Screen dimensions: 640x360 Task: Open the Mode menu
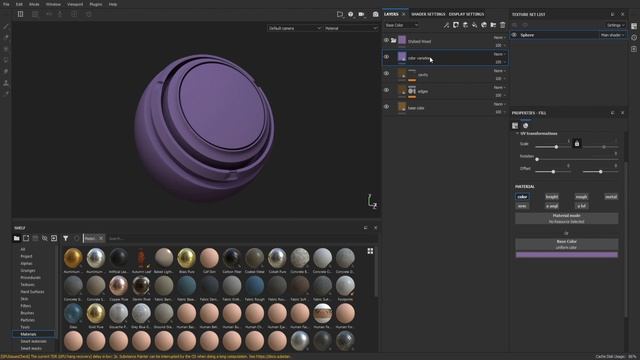(34, 4)
